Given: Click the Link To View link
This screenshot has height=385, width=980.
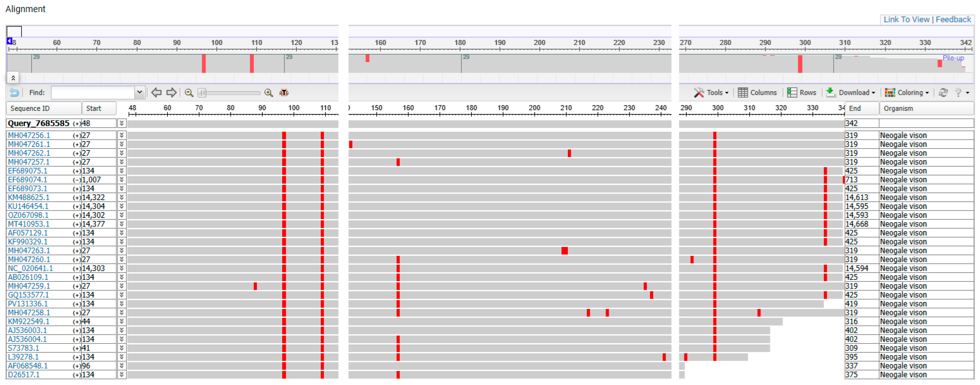Looking at the screenshot, I should click(907, 19).
